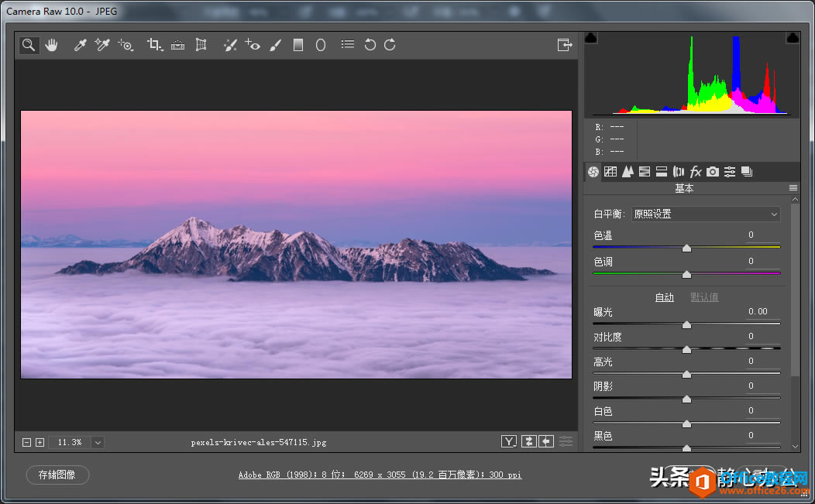The image size is (815, 504).
Task: Open the preferences list icon
Action: click(x=348, y=45)
